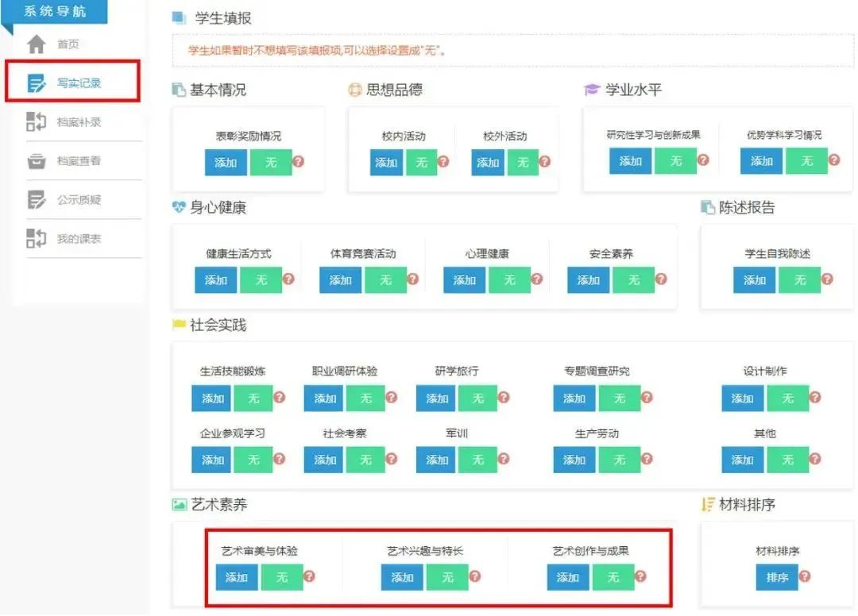Click 添加 under 研学旅行

click(x=435, y=398)
